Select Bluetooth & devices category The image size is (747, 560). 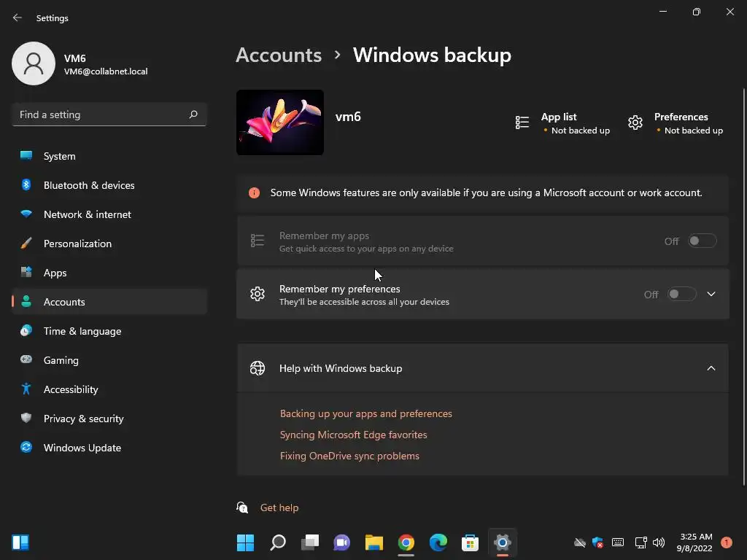point(109,184)
